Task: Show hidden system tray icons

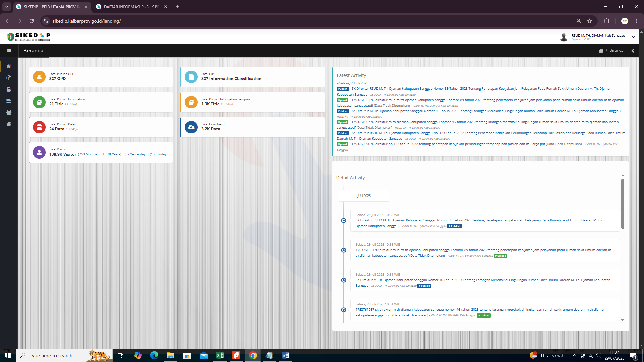Action: point(574,355)
